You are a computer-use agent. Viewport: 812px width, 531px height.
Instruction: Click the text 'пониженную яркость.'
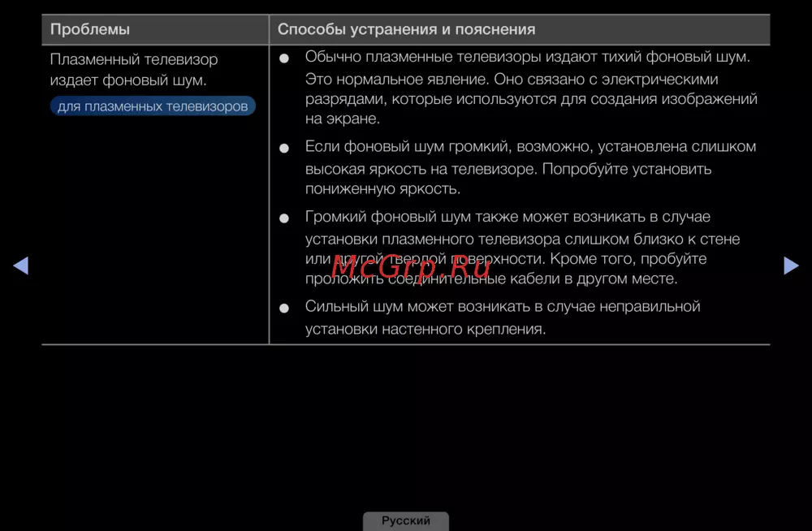382,189
